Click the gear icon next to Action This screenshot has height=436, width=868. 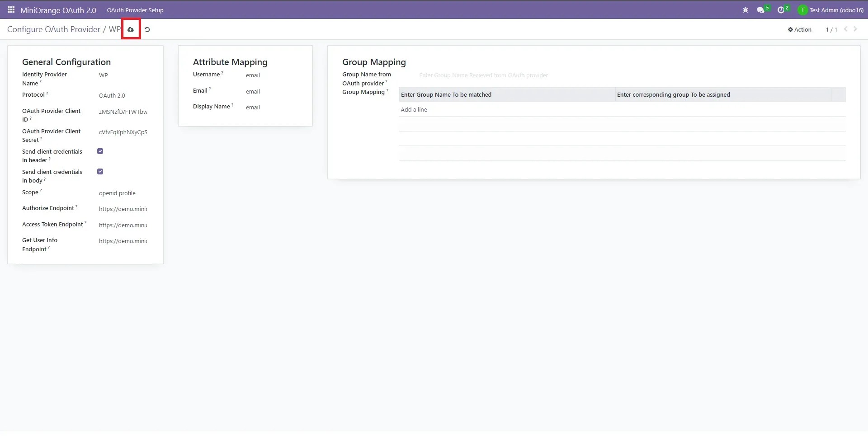[791, 29]
